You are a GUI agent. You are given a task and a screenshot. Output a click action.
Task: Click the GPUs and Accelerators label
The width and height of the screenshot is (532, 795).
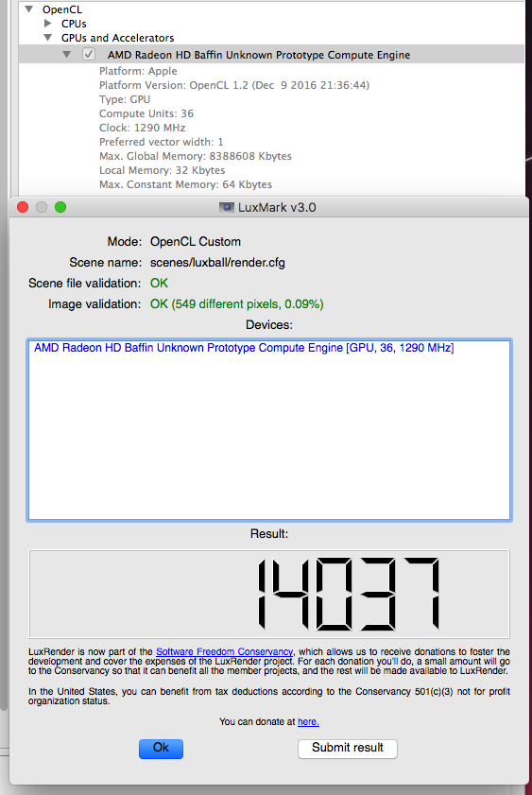117,38
